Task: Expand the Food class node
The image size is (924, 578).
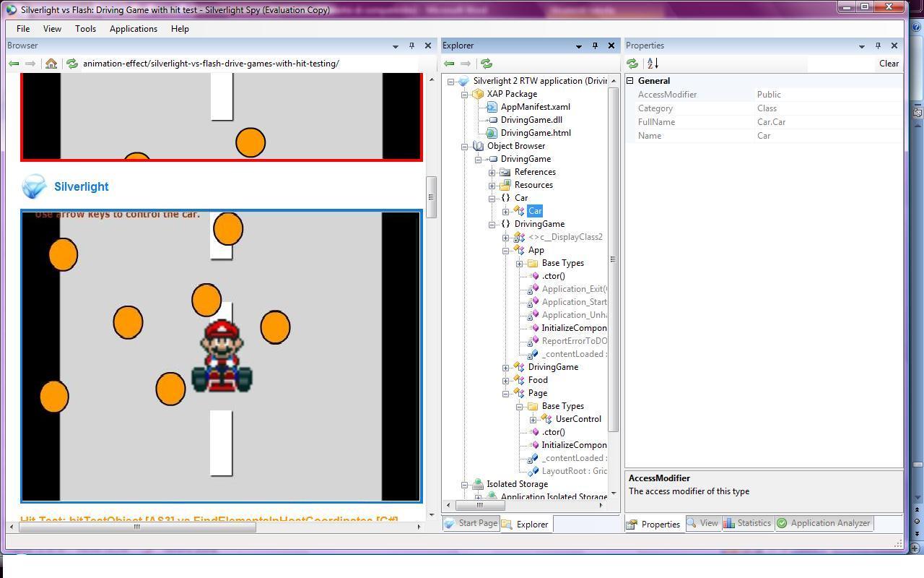Action: 506,380
